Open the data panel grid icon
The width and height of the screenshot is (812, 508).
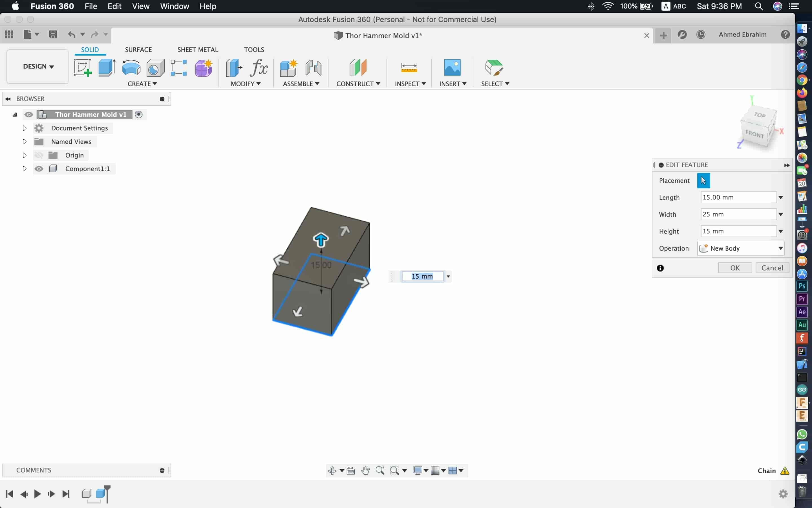(9, 34)
